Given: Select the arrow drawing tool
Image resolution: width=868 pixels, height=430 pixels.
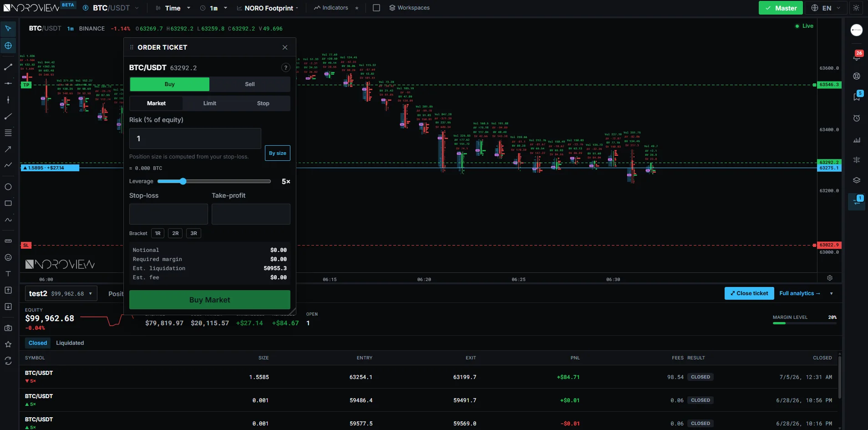Looking at the screenshot, I should 8,149.
